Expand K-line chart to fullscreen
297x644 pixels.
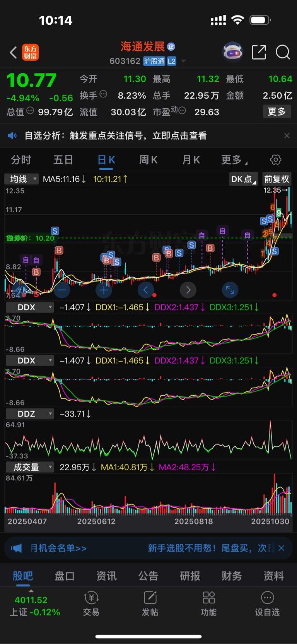click(230, 290)
